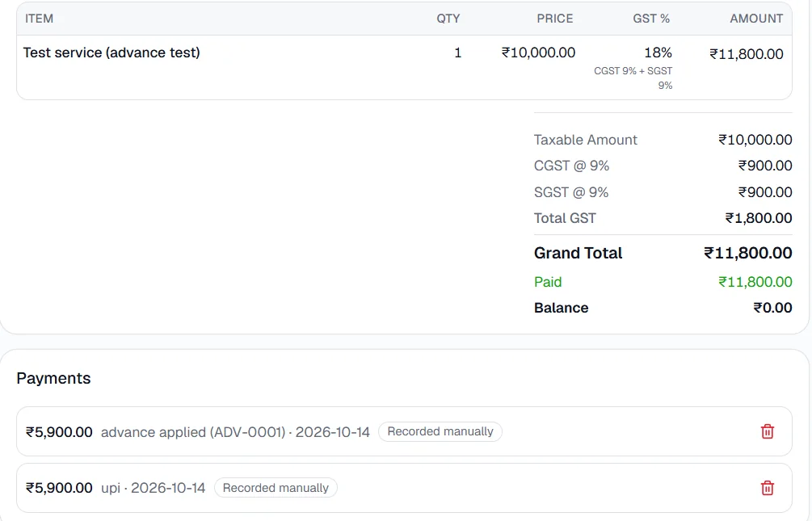Select the Balance ₹0.00 value
Viewport: 812px width, 521px height.
click(772, 308)
